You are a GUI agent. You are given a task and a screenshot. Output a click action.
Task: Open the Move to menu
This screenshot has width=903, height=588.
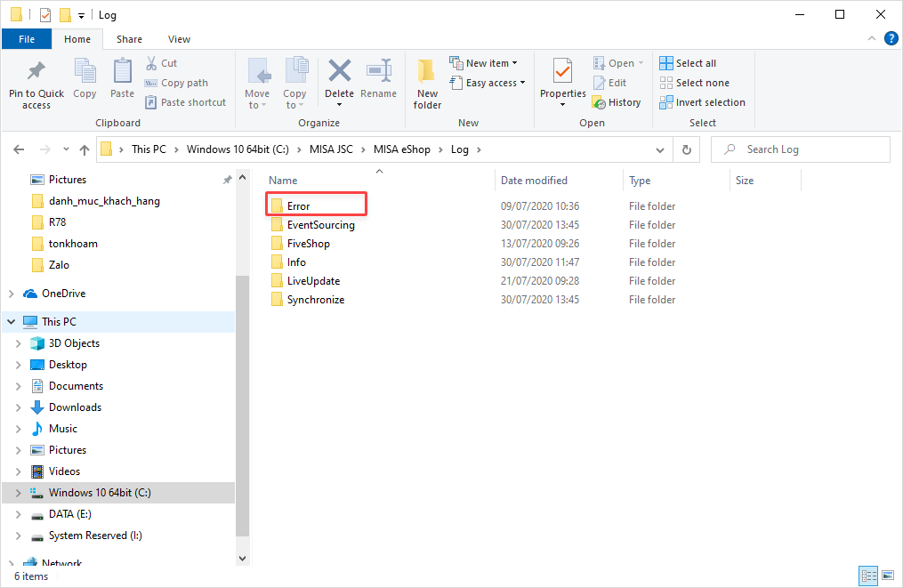[x=257, y=84]
